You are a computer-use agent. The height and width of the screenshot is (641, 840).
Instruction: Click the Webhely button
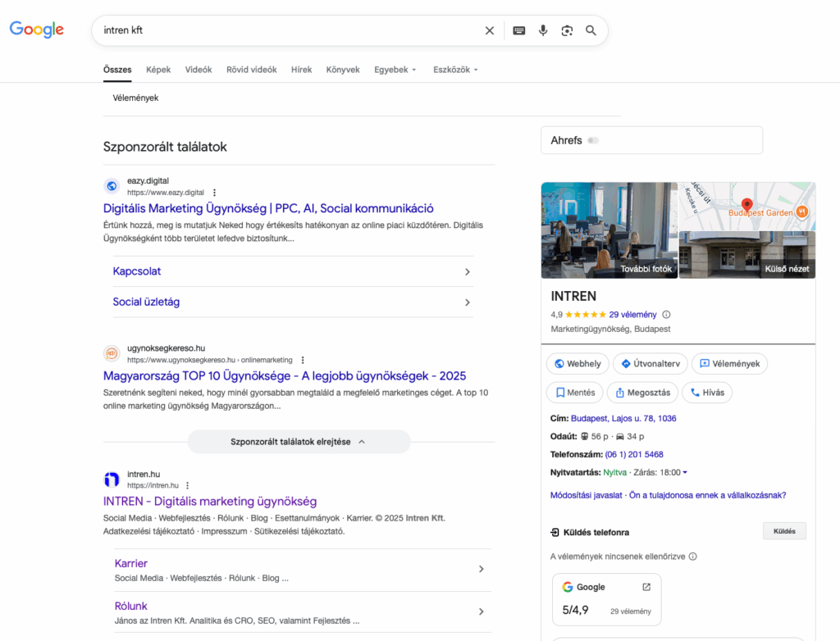(577, 364)
